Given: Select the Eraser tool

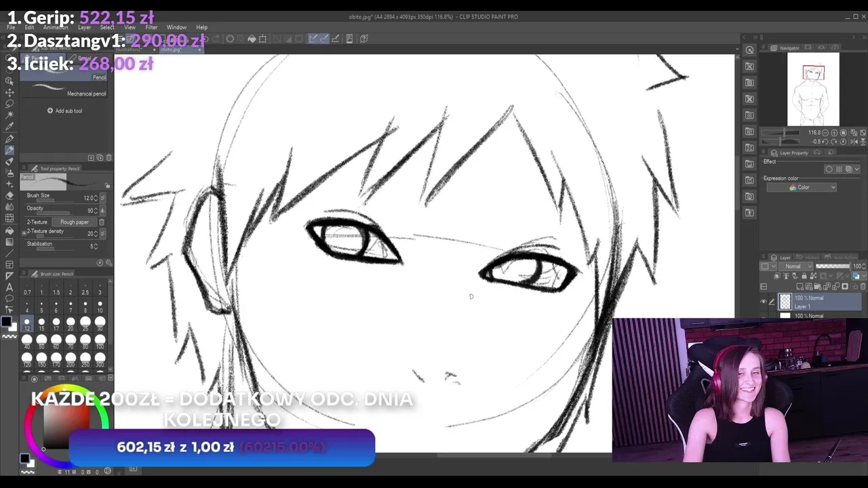Looking at the screenshot, I should coord(9,195).
